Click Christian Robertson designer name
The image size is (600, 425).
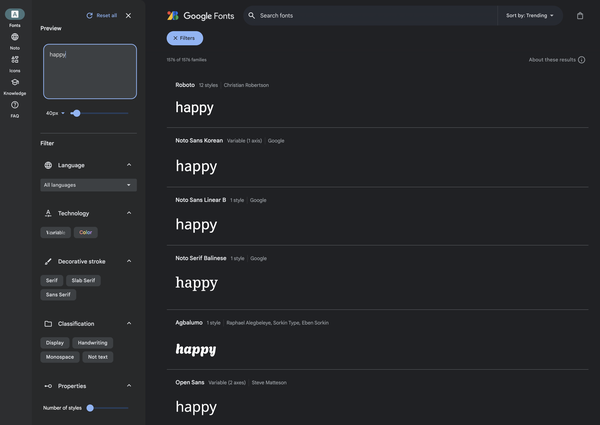click(x=246, y=85)
